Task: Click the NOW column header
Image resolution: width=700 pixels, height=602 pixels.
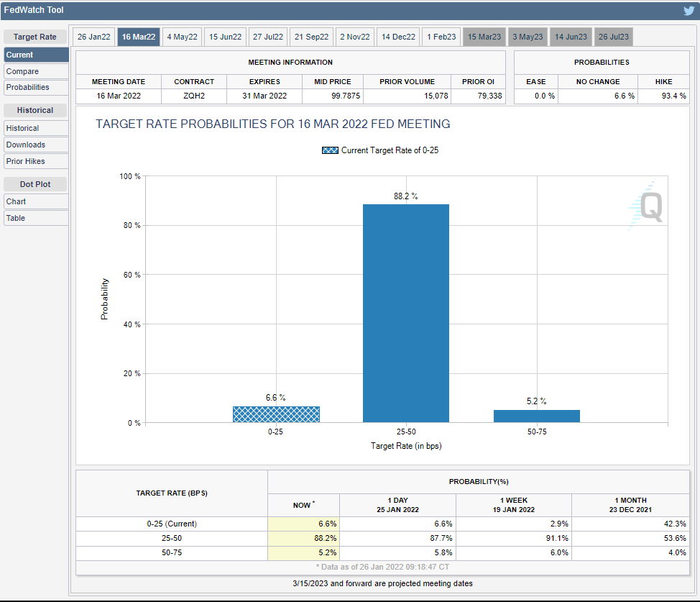Action: point(303,505)
